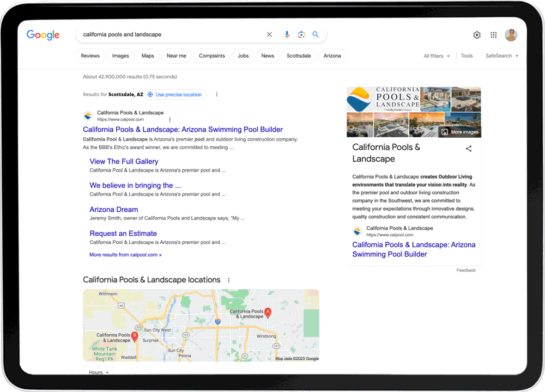The image size is (545, 392).
Task: Click the Google logo
Action: coord(43,35)
